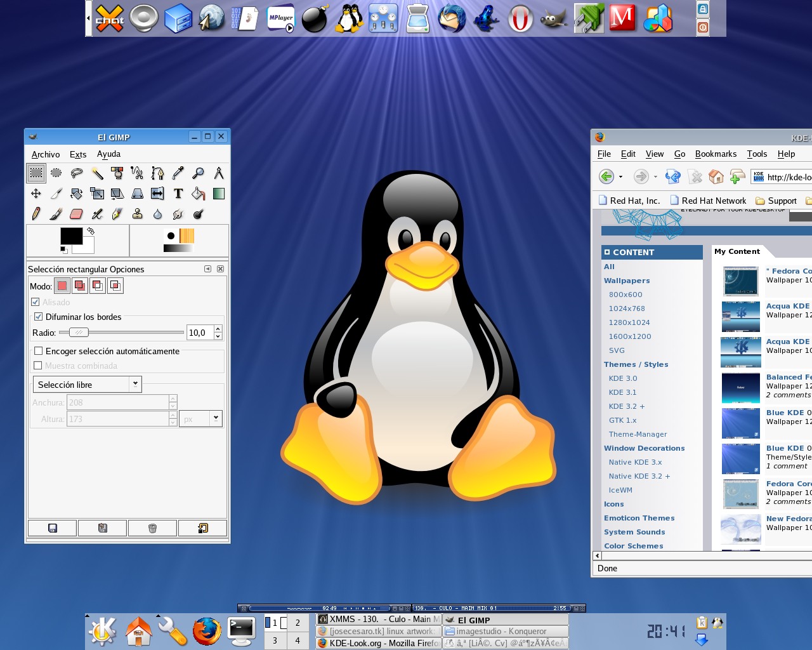Select the Pencil tool

[x=36, y=214]
